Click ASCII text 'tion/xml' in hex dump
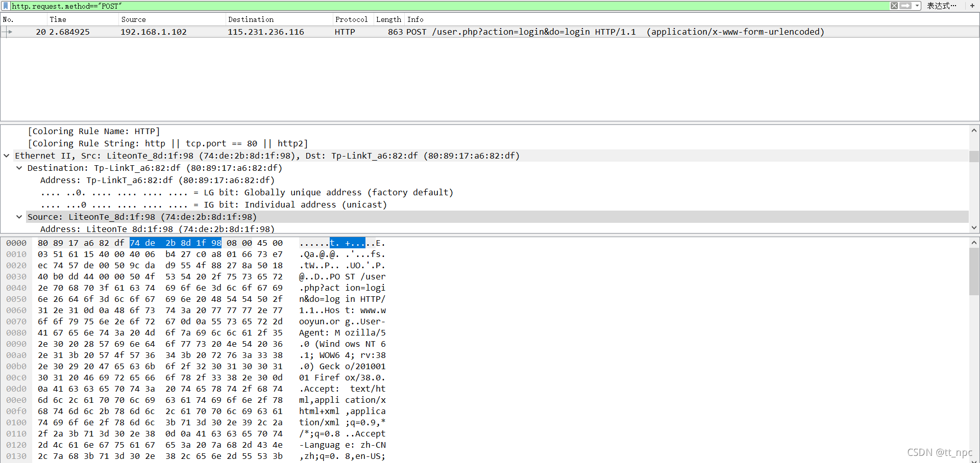The height and width of the screenshot is (463, 980). click(320, 423)
